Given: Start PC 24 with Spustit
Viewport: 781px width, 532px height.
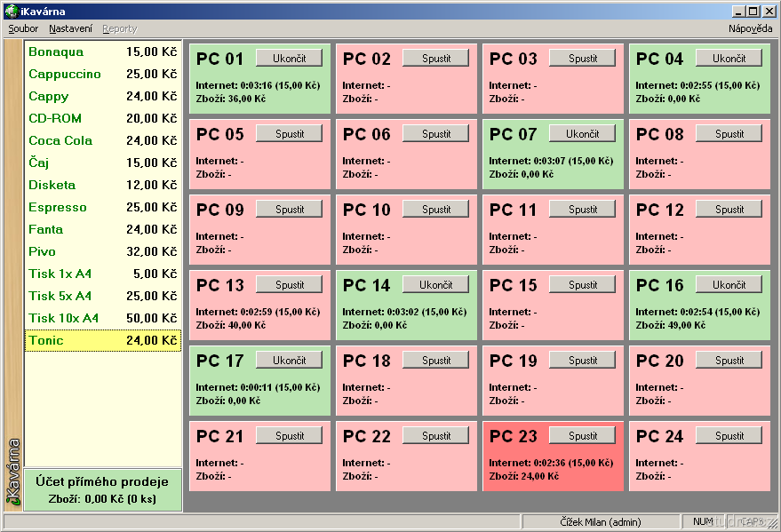Looking at the screenshot, I should click(x=729, y=436).
